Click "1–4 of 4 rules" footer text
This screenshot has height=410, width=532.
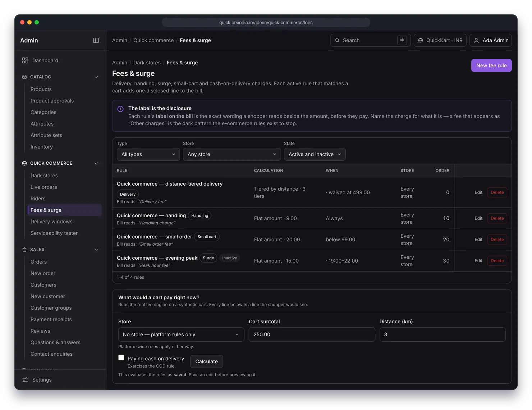130,277
